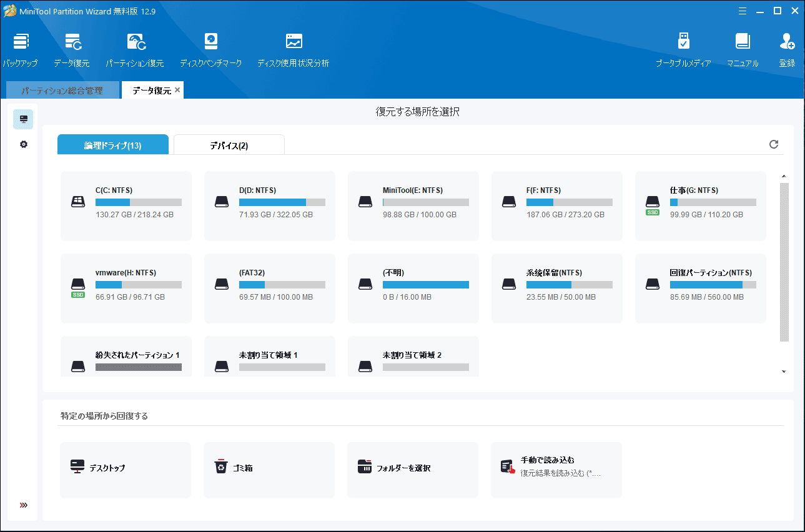Recover from デスクトップ location

pyautogui.click(x=126, y=470)
